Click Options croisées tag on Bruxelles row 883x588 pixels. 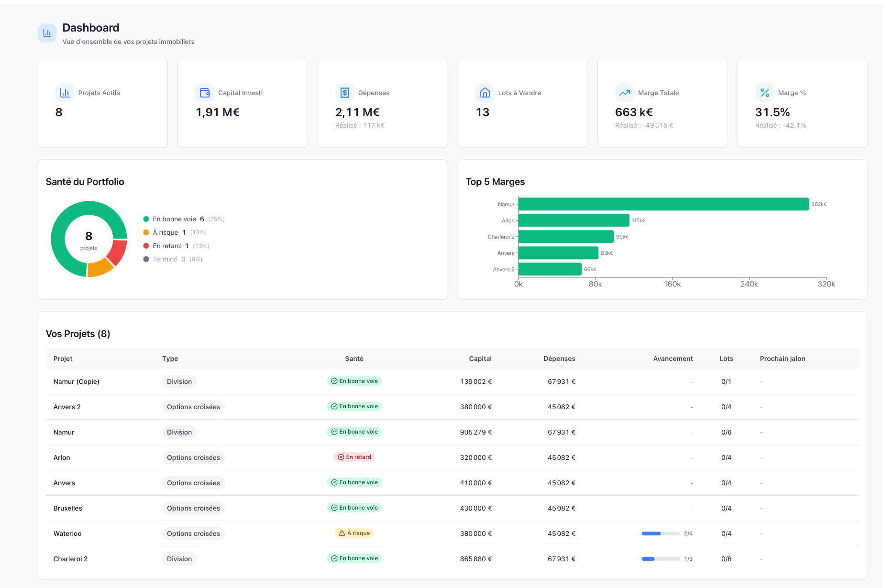tap(193, 508)
